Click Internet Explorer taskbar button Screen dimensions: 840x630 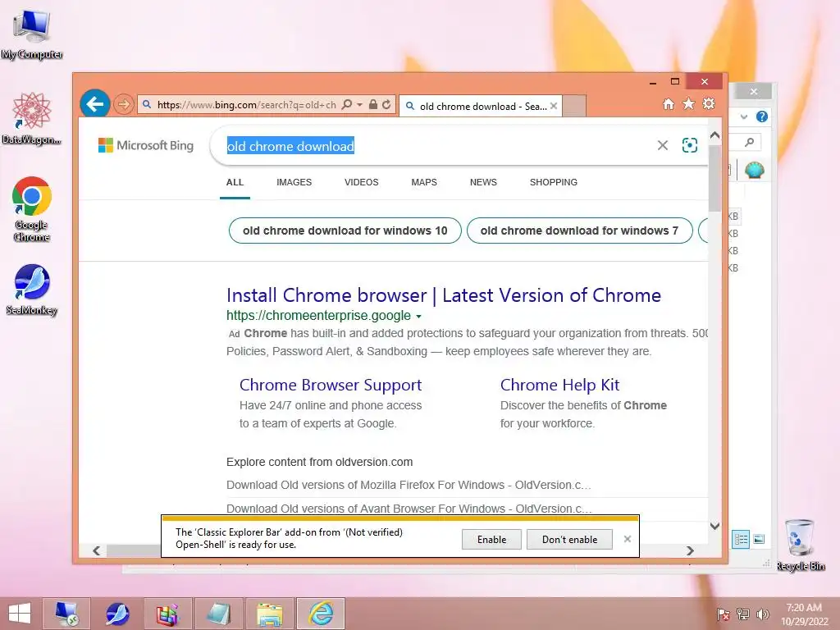click(321, 614)
